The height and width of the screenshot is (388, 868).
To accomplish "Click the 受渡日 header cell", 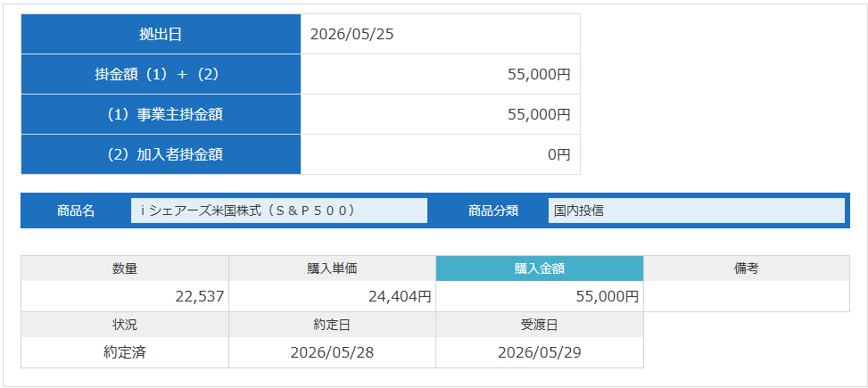I will 540,325.
